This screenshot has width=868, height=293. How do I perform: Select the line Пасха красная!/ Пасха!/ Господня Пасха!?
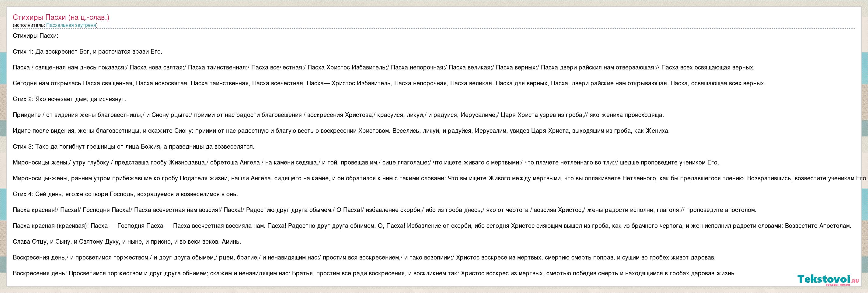click(385, 210)
